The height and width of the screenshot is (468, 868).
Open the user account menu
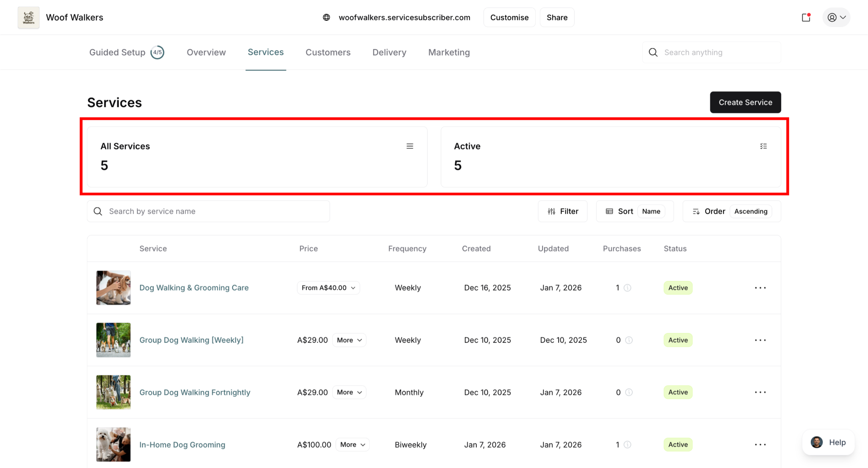pyautogui.click(x=836, y=17)
